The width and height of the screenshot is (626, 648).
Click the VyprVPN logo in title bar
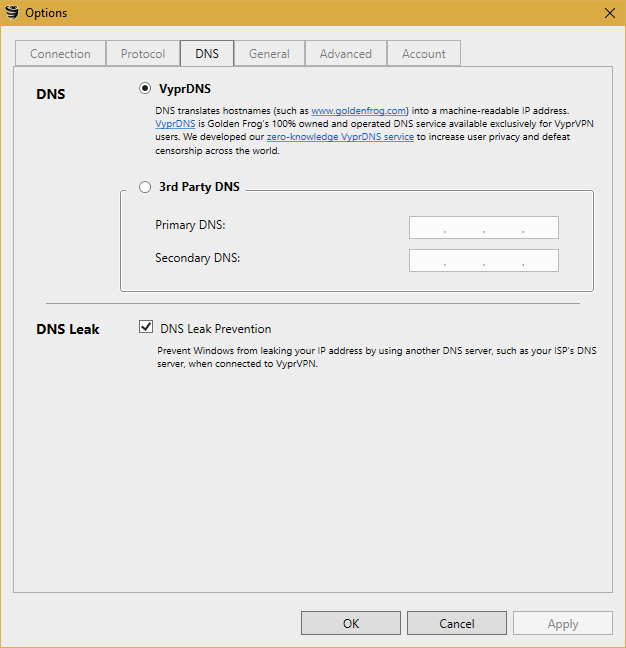tap(12, 12)
